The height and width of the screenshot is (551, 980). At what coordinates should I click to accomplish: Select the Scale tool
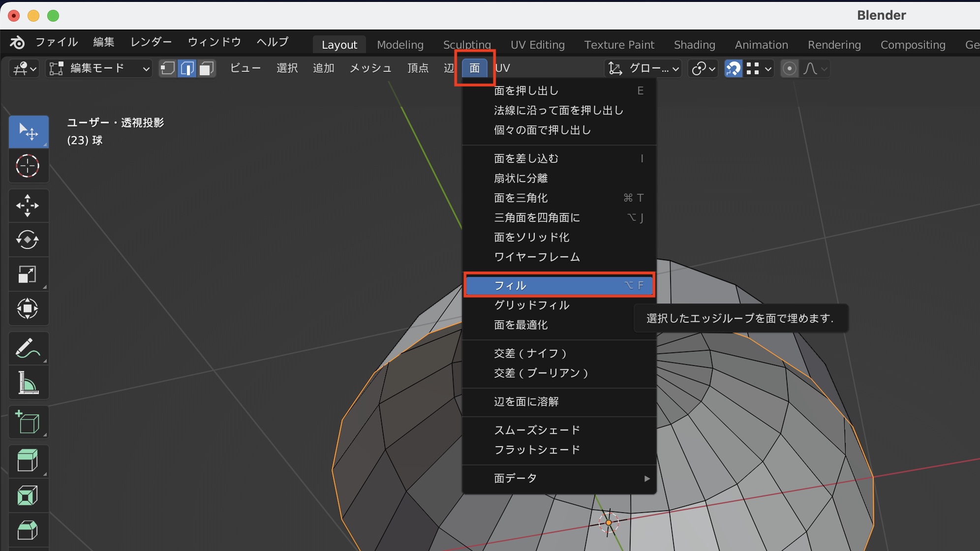click(28, 275)
